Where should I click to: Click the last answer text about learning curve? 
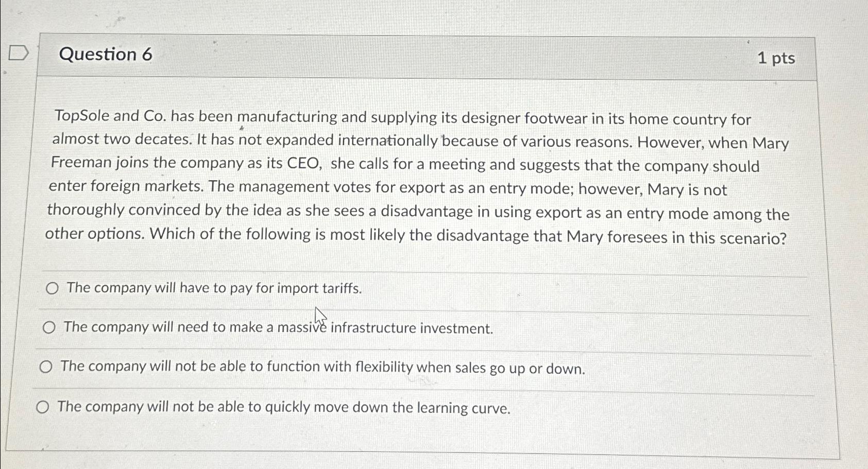(283, 407)
